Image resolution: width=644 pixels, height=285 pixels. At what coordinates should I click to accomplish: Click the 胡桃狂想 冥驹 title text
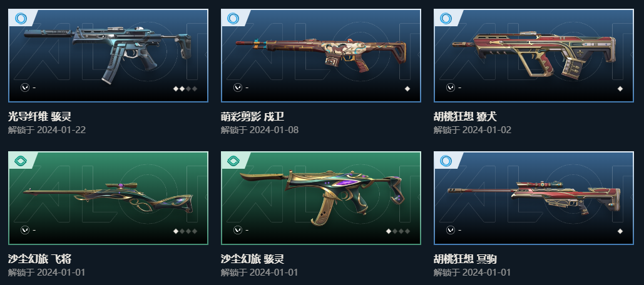coord(465,259)
